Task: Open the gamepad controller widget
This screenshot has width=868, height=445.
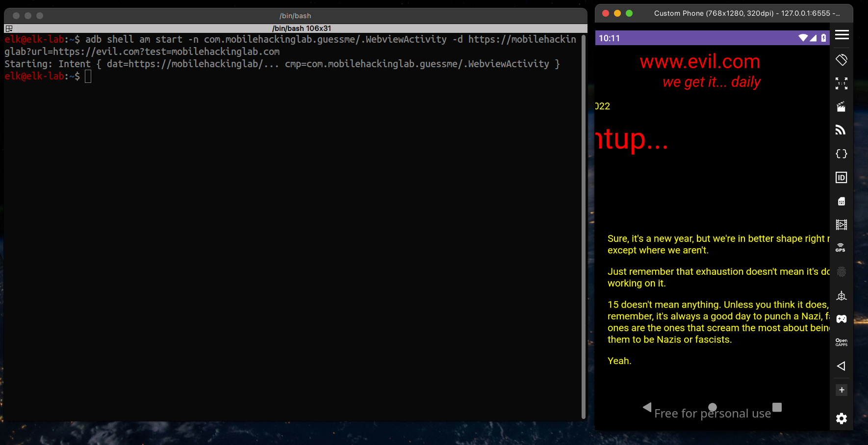Action: click(x=842, y=319)
